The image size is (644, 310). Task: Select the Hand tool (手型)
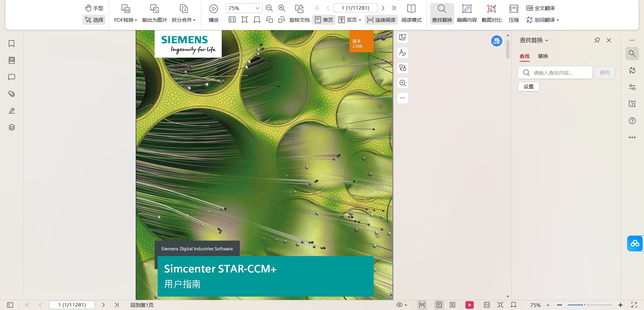click(x=94, y=8)
